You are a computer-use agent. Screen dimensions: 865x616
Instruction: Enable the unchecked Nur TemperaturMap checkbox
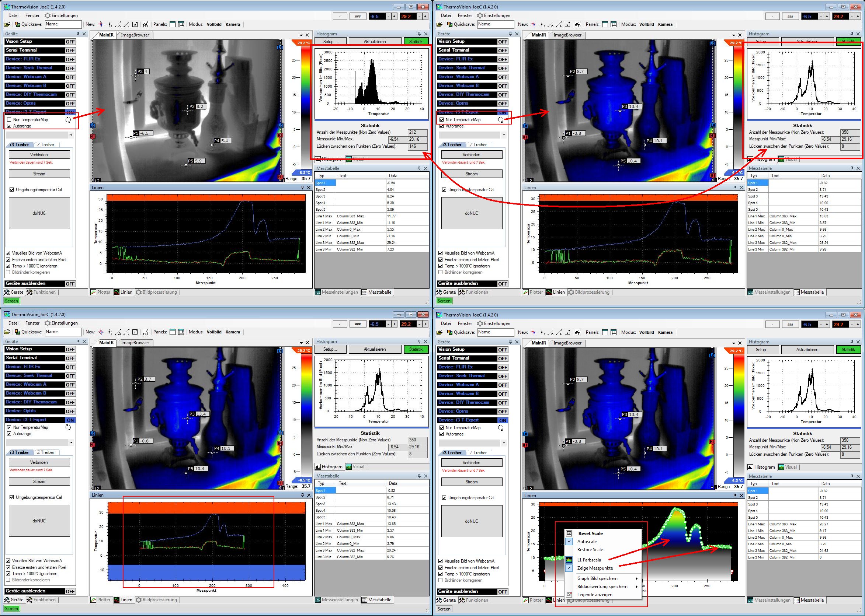(10, 120)
